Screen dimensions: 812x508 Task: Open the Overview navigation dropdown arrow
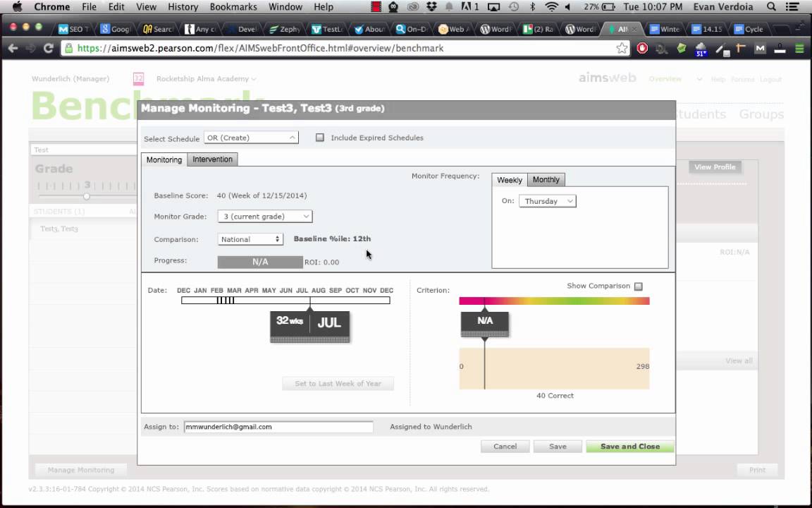tap(699, 79)
